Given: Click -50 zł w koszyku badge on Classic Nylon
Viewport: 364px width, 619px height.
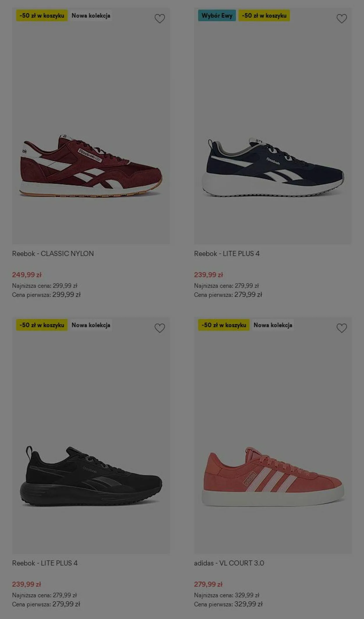Looking at the screenshot, I should [42, 15].
